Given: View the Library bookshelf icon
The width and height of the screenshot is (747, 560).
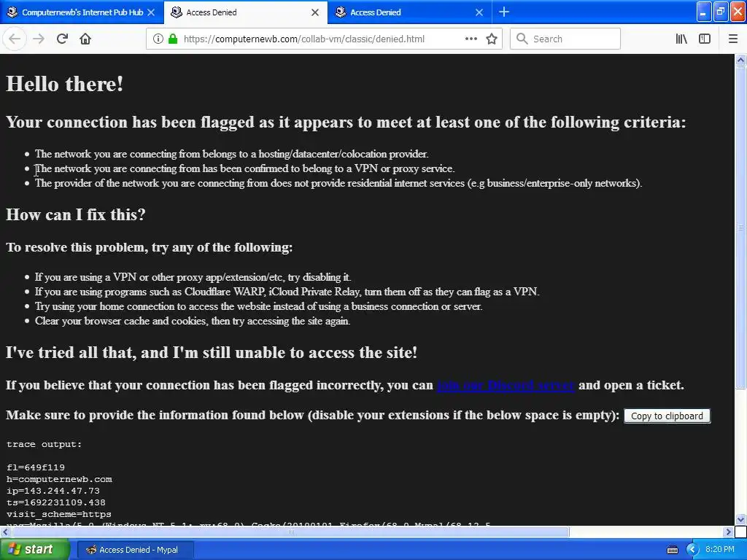Looking at the screenshot, I should point(681,39).
